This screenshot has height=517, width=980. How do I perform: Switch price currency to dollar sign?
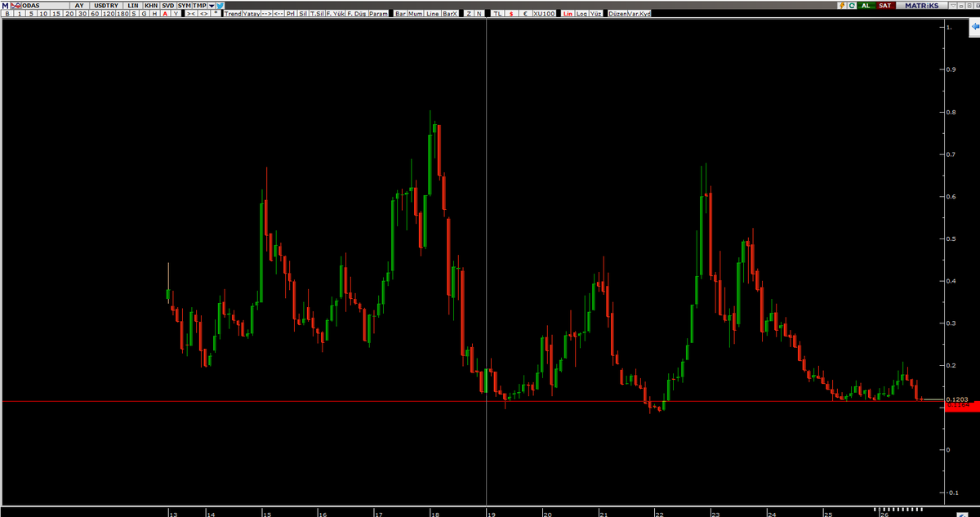click(511, 14)
